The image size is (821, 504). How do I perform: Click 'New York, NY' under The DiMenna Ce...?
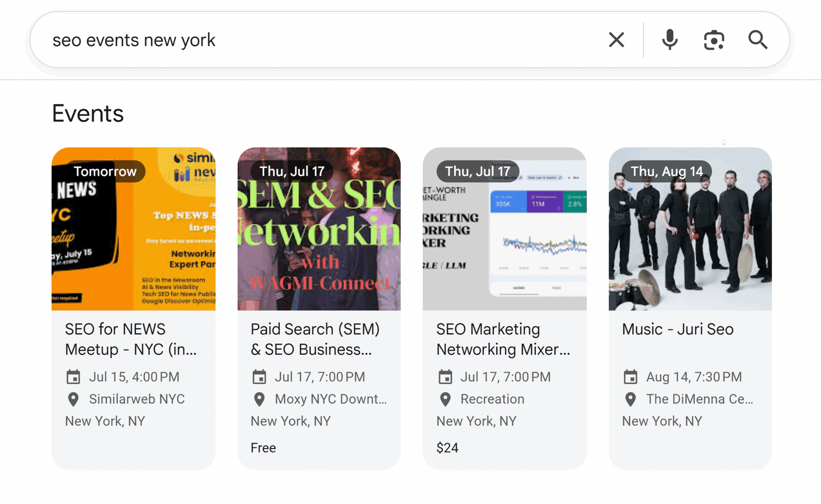coord(662,421)
